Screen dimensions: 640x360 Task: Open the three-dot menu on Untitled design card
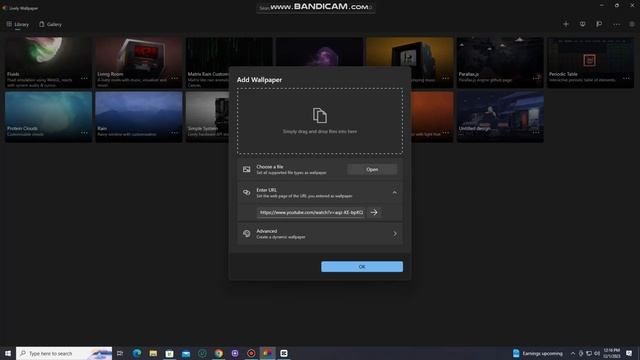tap(536, 133)
